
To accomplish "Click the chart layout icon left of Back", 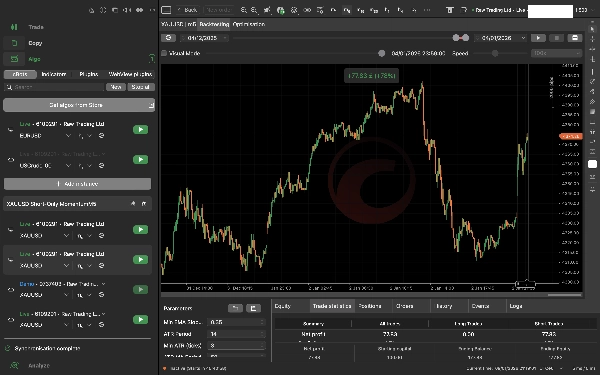I will click(166, 10).
